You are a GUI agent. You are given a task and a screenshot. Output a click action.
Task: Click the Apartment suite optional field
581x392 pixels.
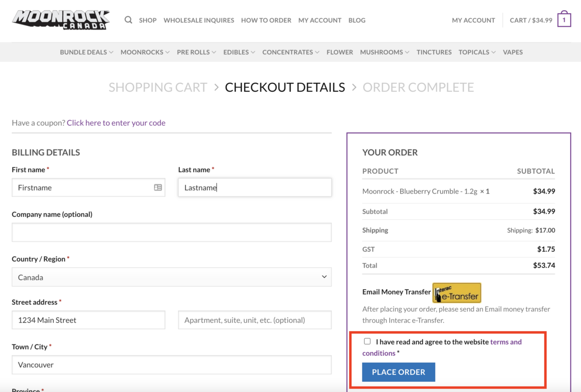point(254,319)
